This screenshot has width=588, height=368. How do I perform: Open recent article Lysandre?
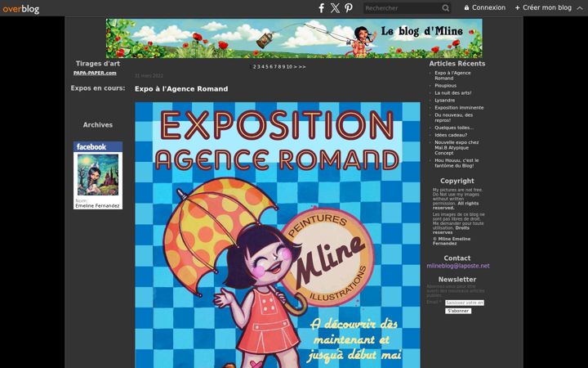[445, 101]
